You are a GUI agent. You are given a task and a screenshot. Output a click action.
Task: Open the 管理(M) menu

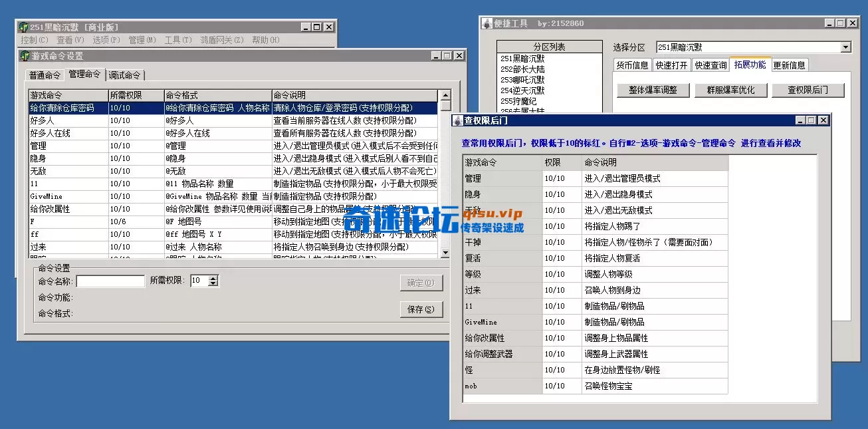tap(142, 40)
